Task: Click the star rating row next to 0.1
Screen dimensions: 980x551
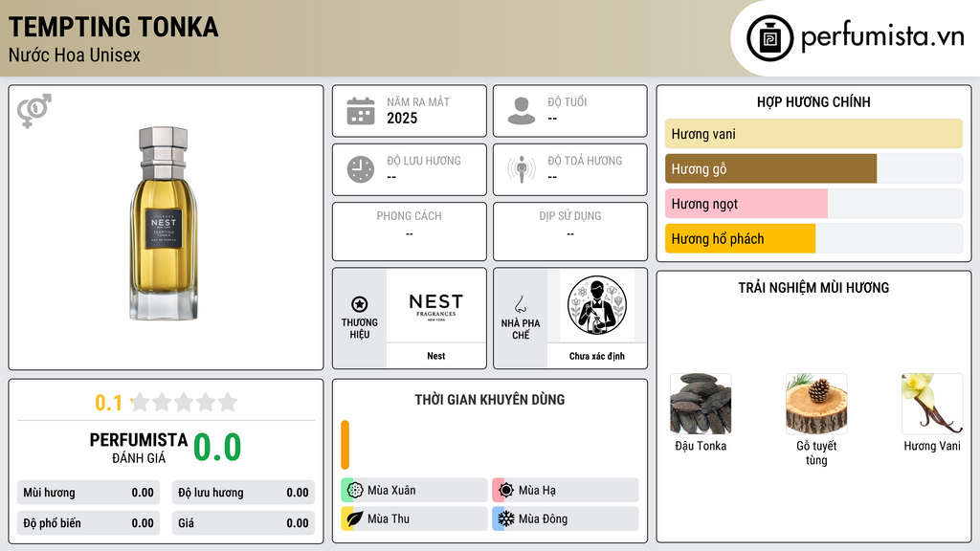Action: point(184,402)
